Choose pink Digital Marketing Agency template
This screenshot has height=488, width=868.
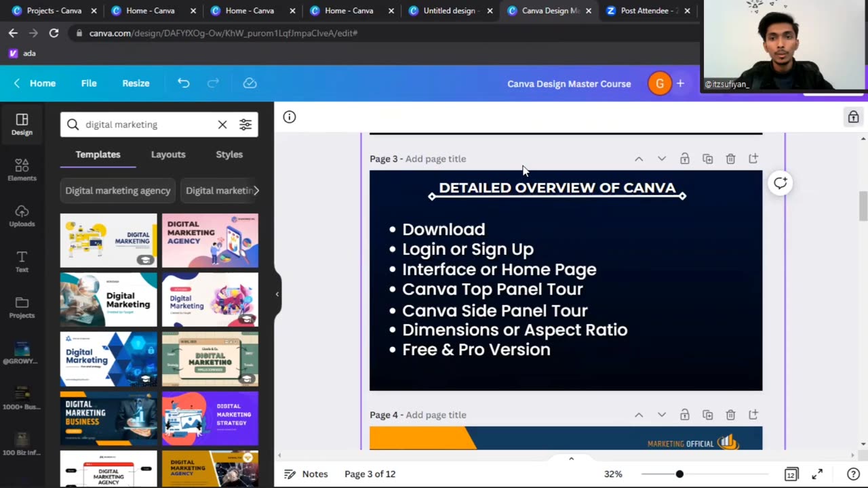[210, 241]
